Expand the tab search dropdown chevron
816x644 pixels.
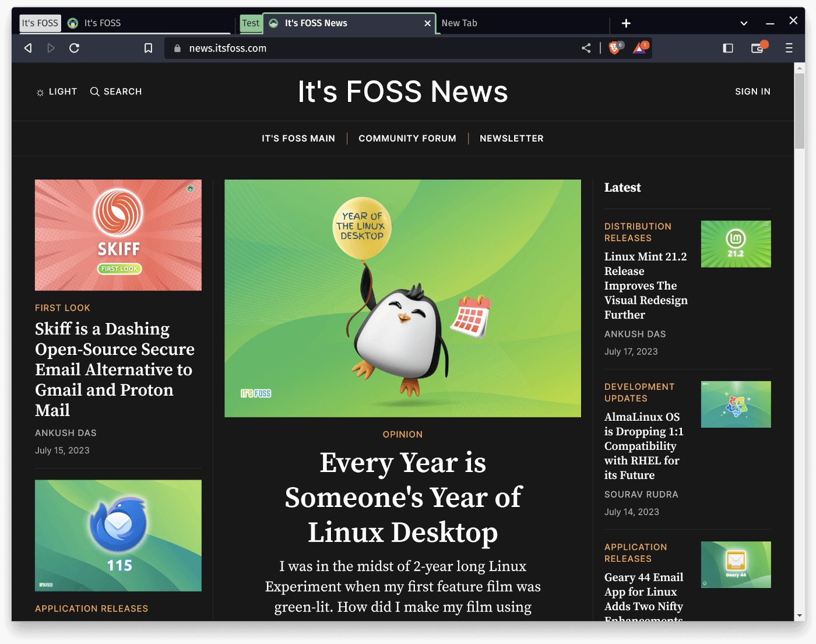744,23
